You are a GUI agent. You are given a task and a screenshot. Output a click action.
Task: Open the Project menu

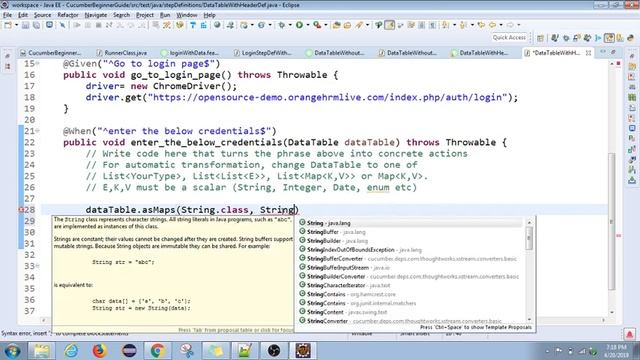(145, 15)
